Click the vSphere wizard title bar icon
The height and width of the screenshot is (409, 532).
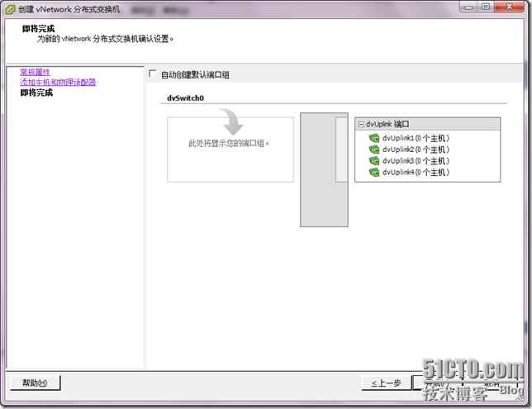coord(10,10)
